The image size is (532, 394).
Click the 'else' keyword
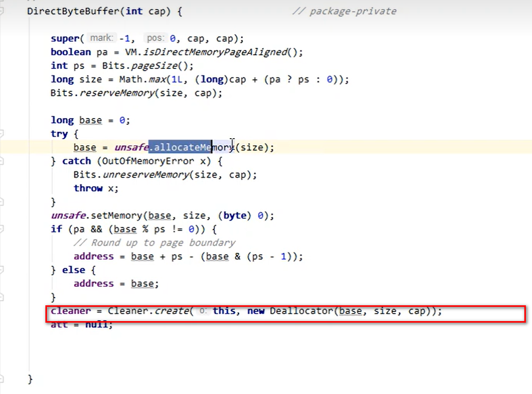pyautogui.click(x=73, y=270)
